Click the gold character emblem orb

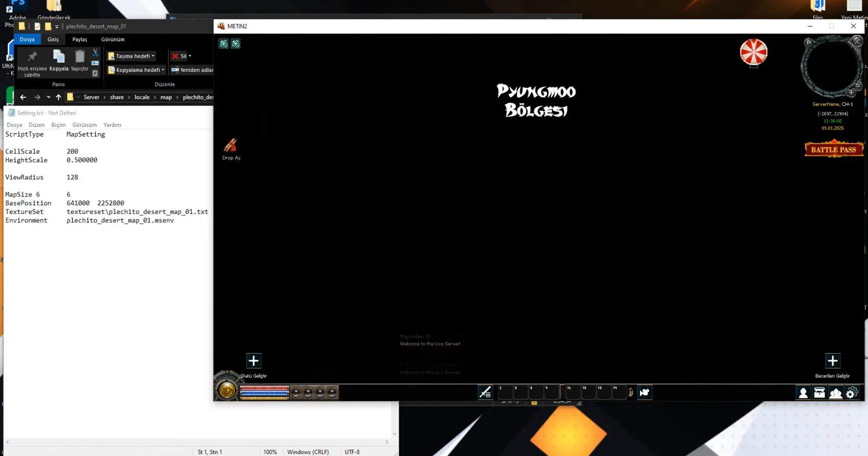click(227, 391)
